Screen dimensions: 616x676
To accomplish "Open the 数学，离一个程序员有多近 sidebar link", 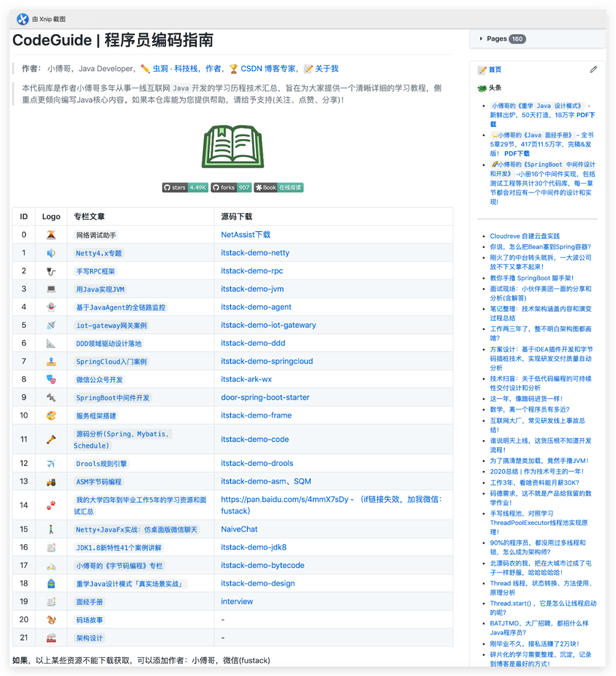I will [530, 410].
